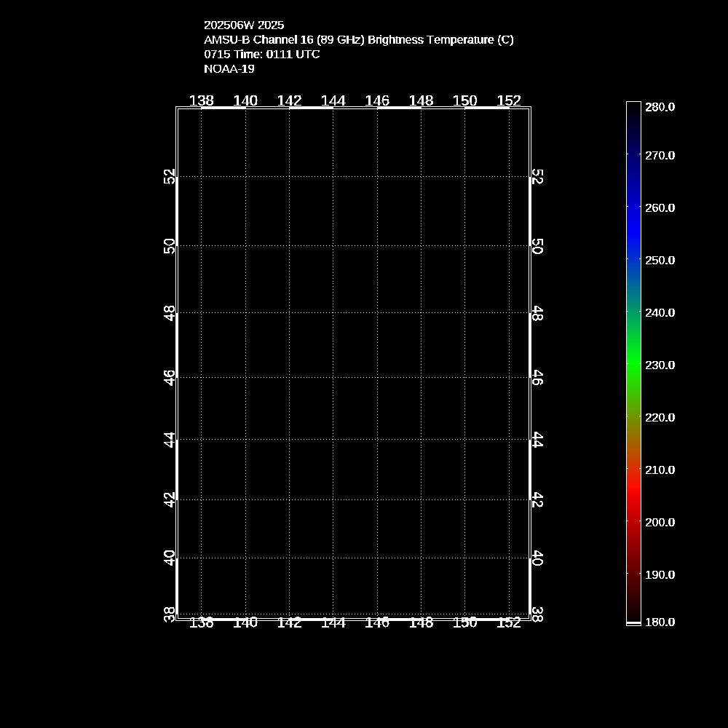
Task: Click grid intersection of 140 and 50
Action: [245, 246]
